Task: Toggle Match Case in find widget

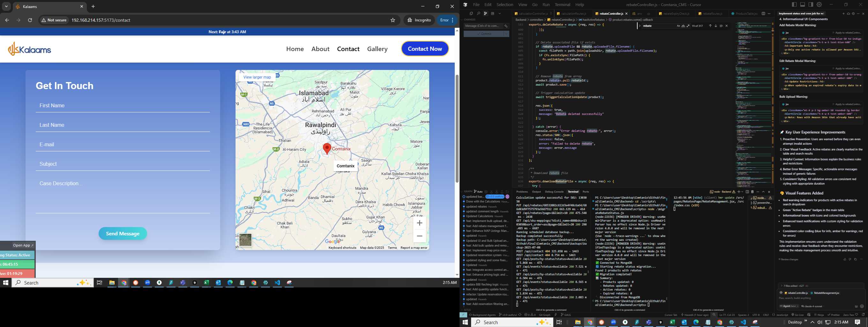Action: 679,26
